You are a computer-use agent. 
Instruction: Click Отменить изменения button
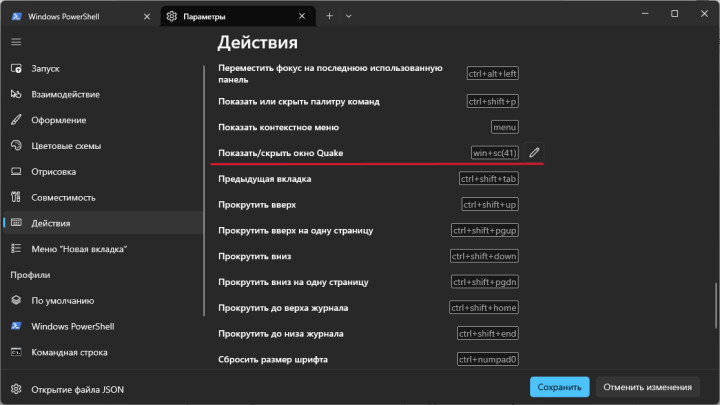pos(647,387)
